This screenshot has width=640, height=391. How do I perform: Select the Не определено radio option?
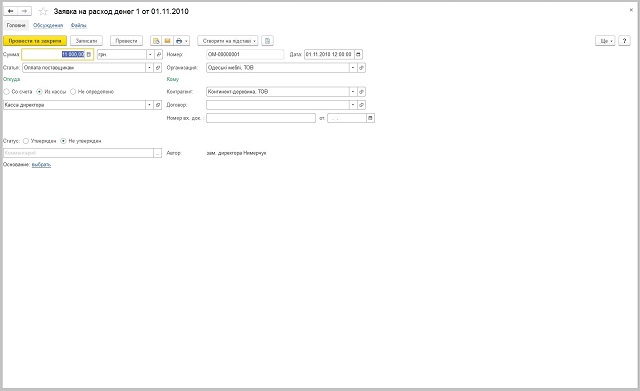tap(92, 92)
